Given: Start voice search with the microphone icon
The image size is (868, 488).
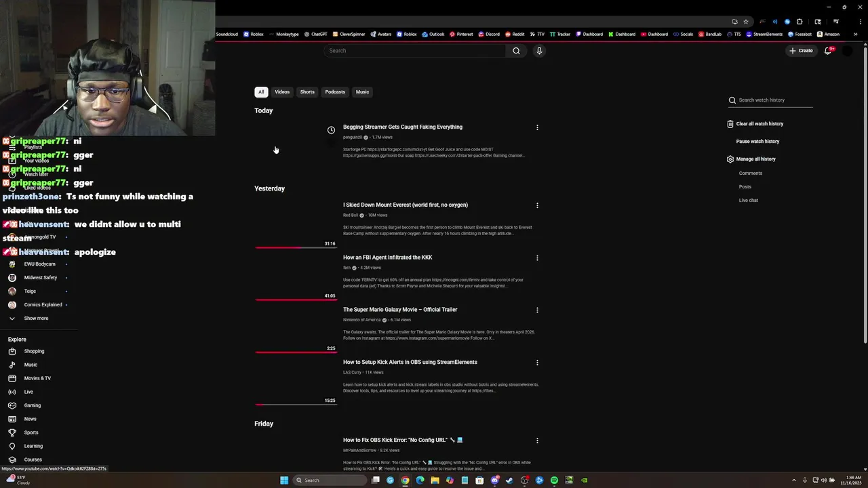Looking at the screenshot, I should [539, 51].
